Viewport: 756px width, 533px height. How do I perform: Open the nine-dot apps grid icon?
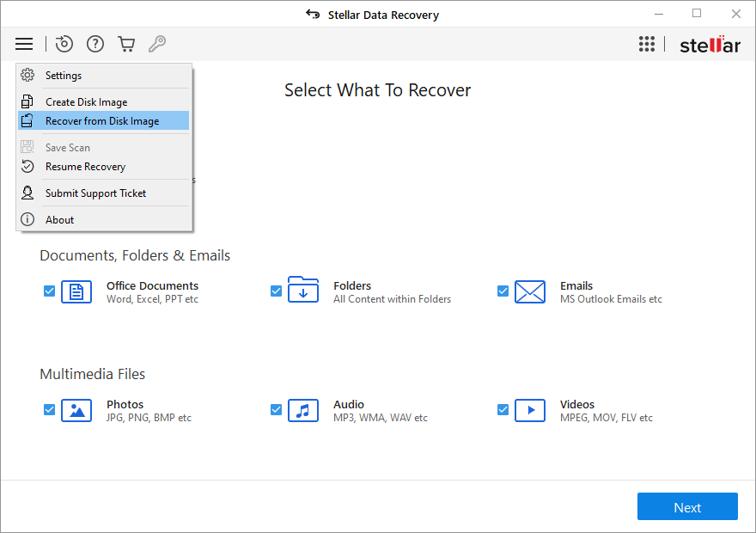click(x=647, y=45)
